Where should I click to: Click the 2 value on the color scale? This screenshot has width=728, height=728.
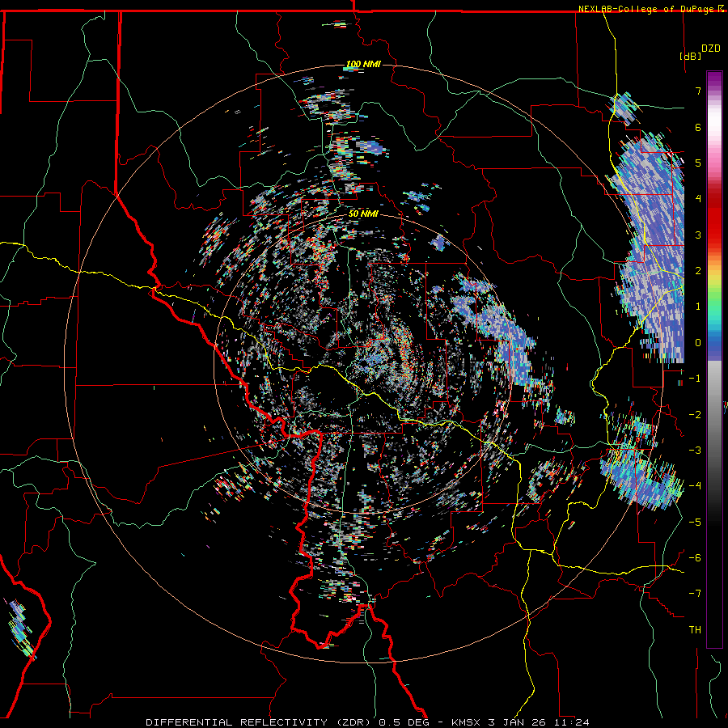click(x=698, y=271)
